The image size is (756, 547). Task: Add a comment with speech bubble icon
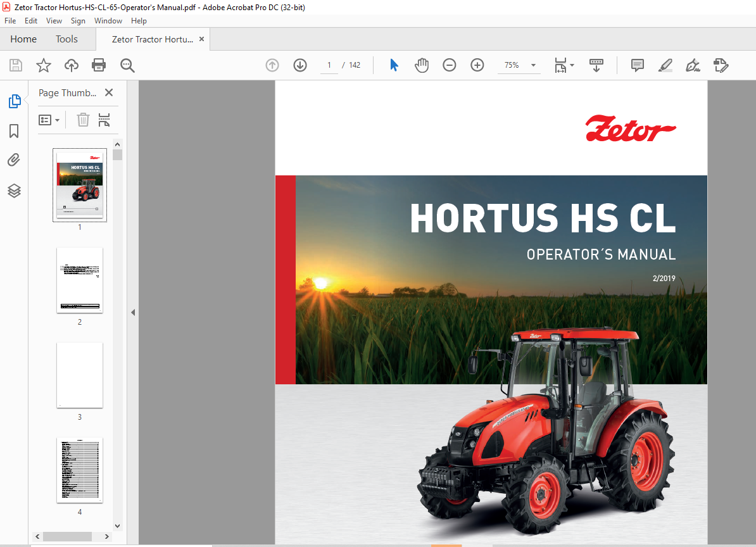pyautogui.click(x=638, y=65)
